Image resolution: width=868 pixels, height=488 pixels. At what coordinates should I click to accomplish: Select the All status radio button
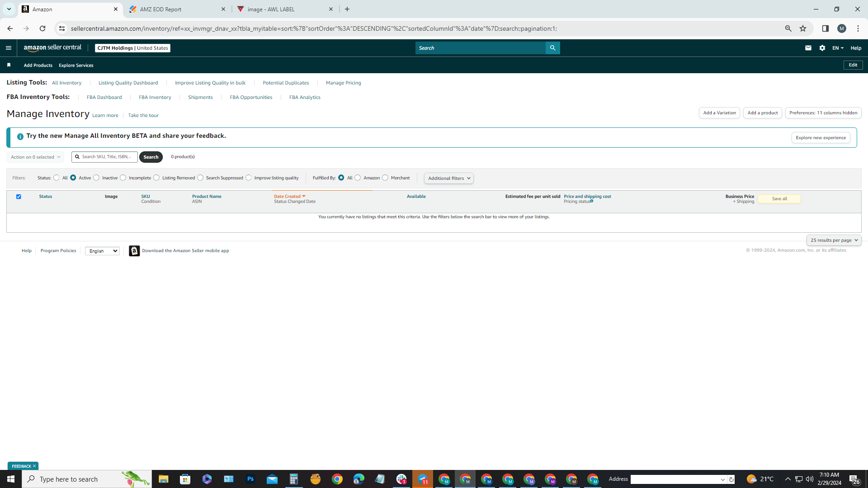pos(57,178)
